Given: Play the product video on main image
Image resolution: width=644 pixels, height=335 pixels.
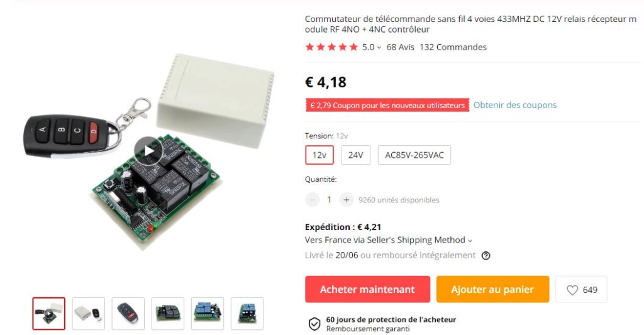Looking at the screenshot, I should (x=148, y=151).
